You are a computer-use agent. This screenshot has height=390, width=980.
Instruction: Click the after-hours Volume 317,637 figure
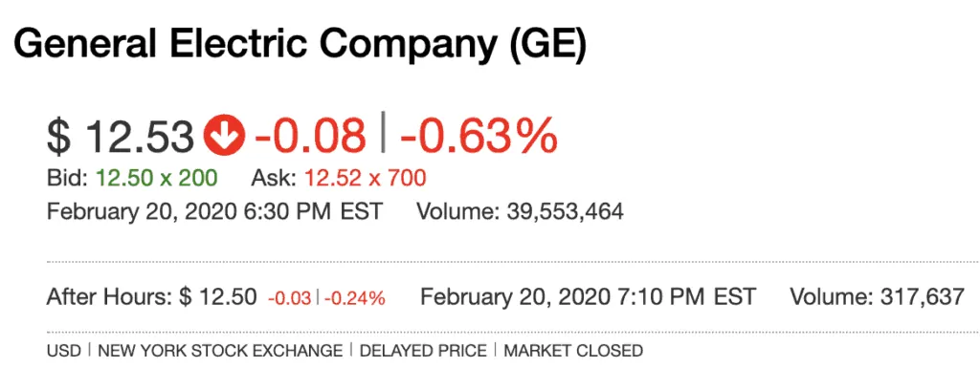pyautogui.click(x=878, y=297)
